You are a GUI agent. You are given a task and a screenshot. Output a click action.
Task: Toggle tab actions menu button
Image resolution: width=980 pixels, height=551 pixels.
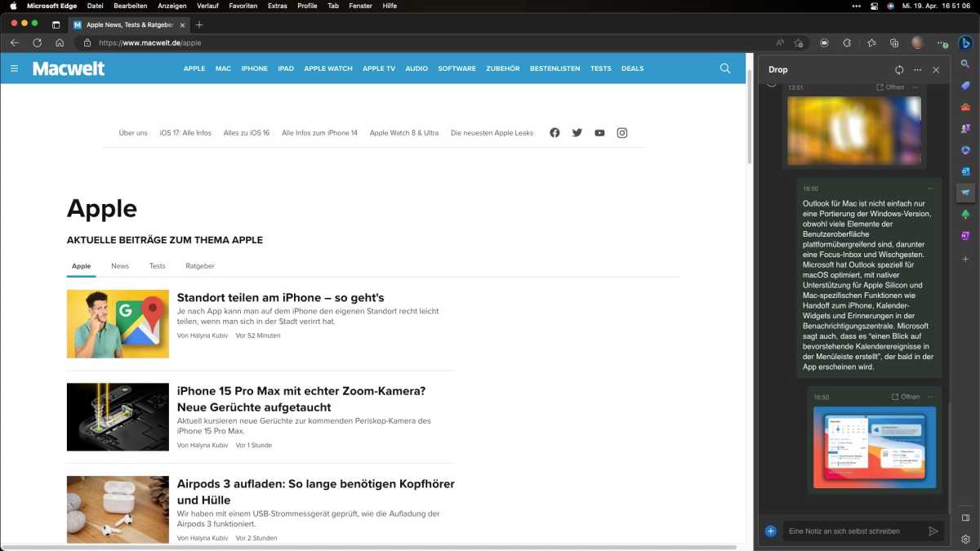pos(56,25)
